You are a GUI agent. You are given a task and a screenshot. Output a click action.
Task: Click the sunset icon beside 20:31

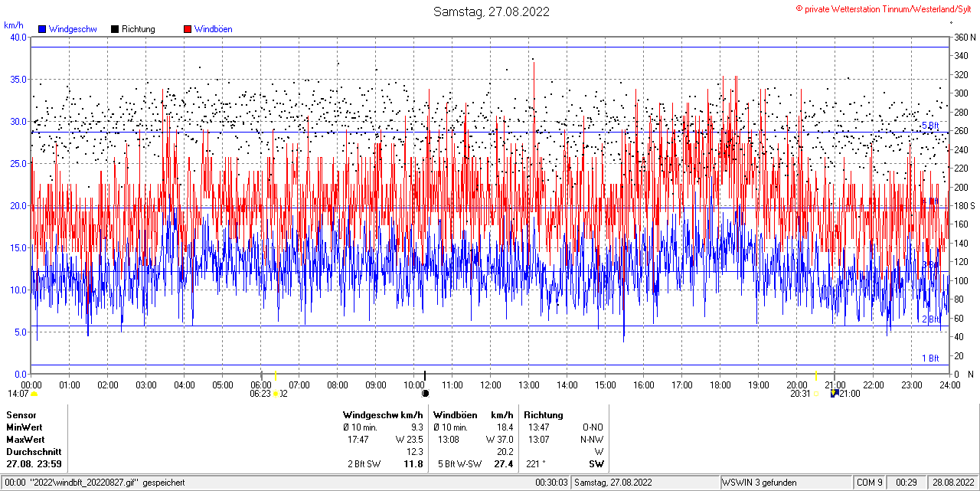(x=816, y=394)
